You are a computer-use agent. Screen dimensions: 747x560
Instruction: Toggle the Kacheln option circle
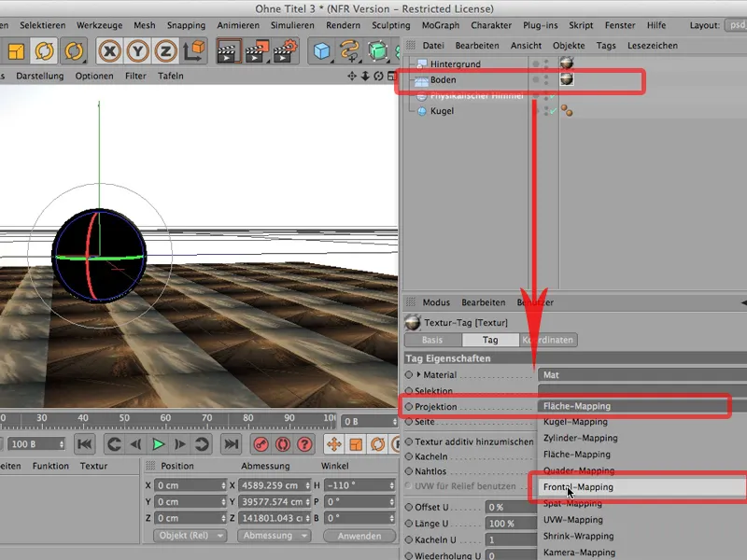pos(409,456)
